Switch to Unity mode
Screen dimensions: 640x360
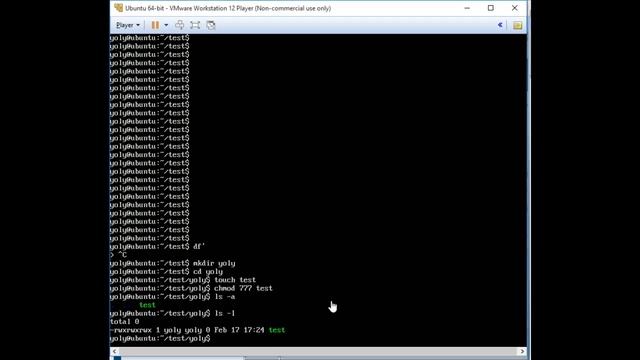[211, 25]
